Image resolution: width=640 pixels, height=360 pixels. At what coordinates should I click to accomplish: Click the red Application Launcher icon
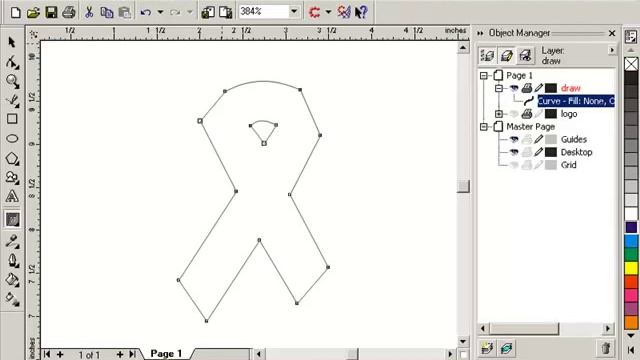click(x=314, y=12)
